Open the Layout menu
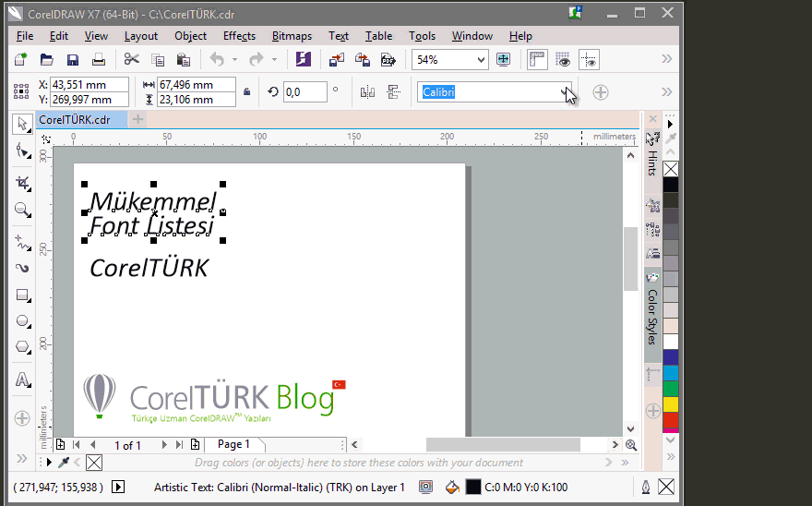812x506 pixels. coord(141,36)
